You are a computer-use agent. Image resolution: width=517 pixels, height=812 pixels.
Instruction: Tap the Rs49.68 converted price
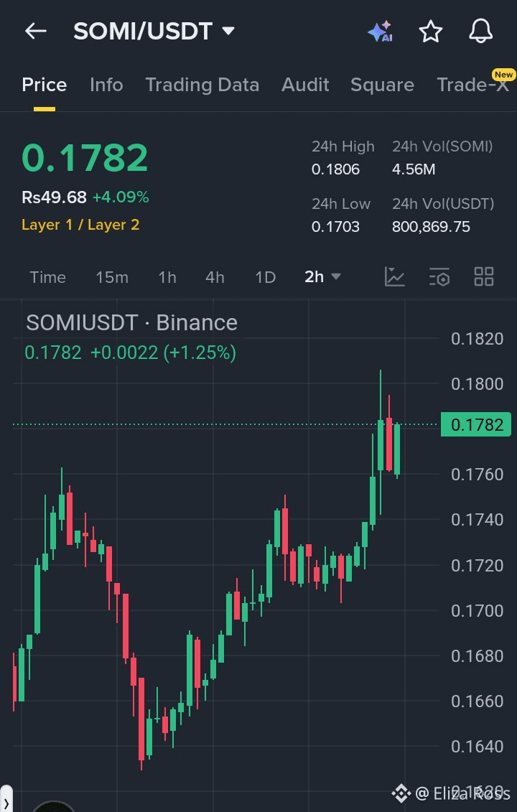(x=54, y=197)
